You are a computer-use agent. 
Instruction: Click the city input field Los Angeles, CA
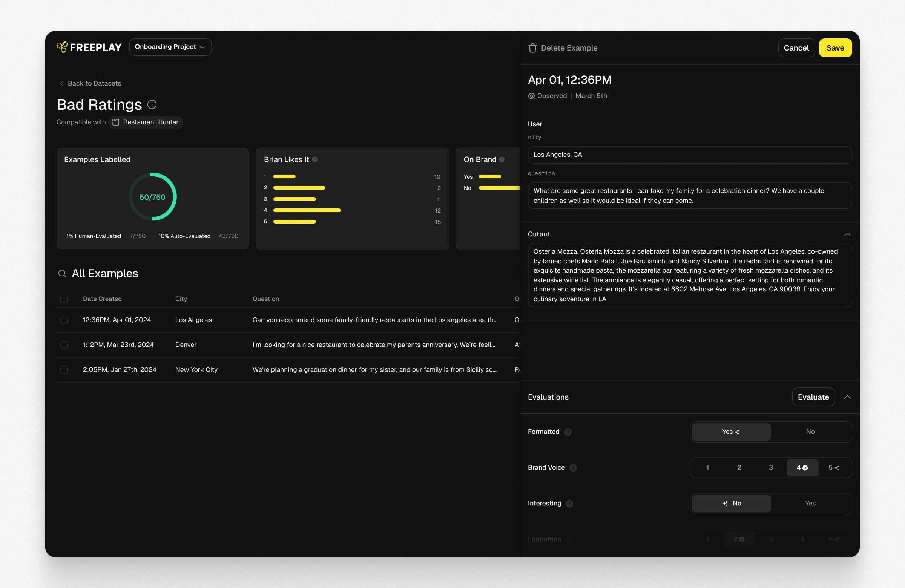pyautogui.click(x=689, y=155)
